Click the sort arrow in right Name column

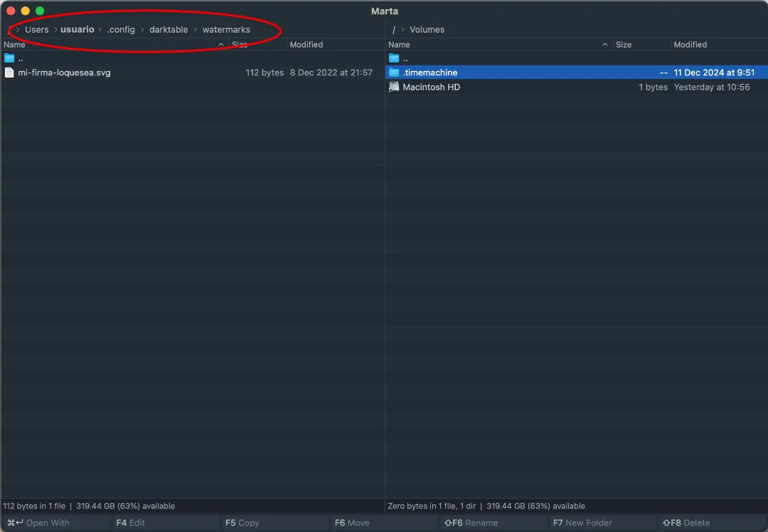[605, 45]
